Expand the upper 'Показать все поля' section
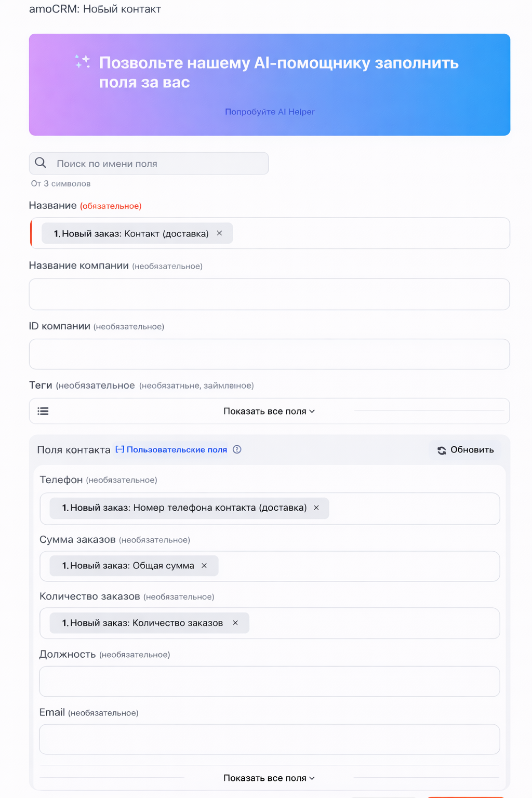Screen dimensions: 532x798 pyautogui.click(x=269, y=411)
